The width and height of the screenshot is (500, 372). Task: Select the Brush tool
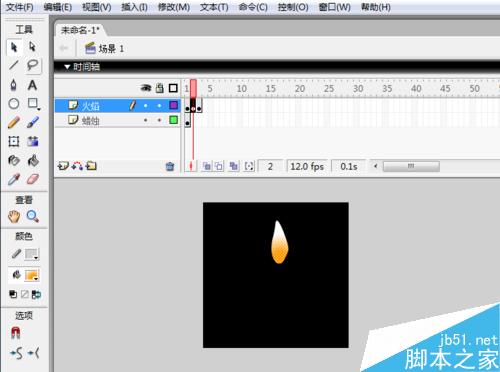[32, 123]
